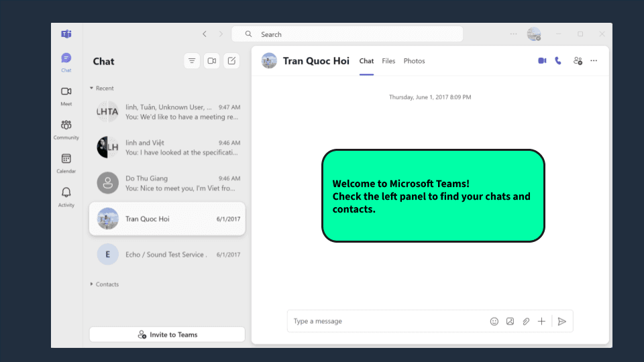Open the Meet section
Screen dimensions: 644x362
[x=66, y=96]
